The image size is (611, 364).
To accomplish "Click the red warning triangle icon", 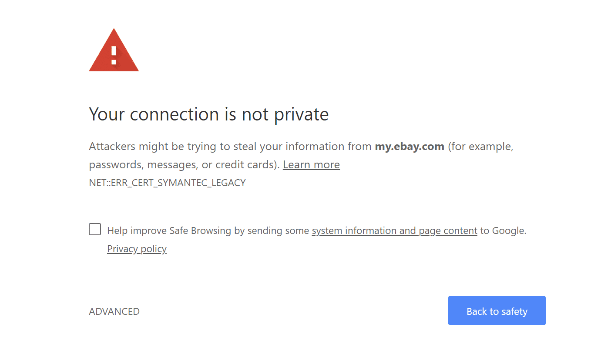I will click(114, 50).
